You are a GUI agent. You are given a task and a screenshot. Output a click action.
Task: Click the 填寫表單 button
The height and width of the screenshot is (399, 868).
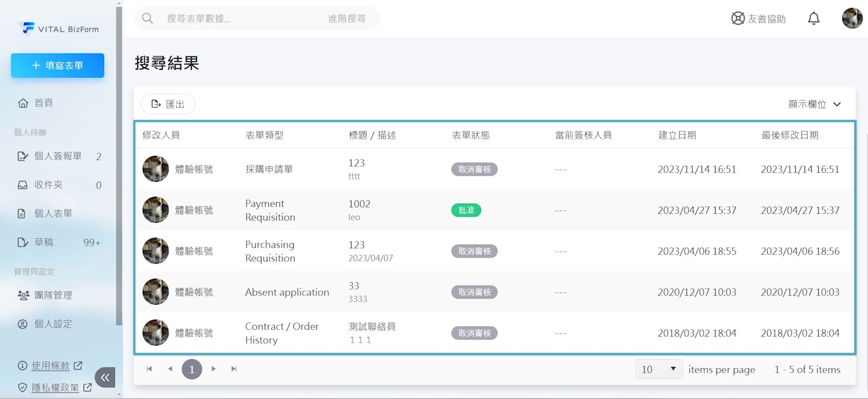pyautogui.click(x=58, y=66)
